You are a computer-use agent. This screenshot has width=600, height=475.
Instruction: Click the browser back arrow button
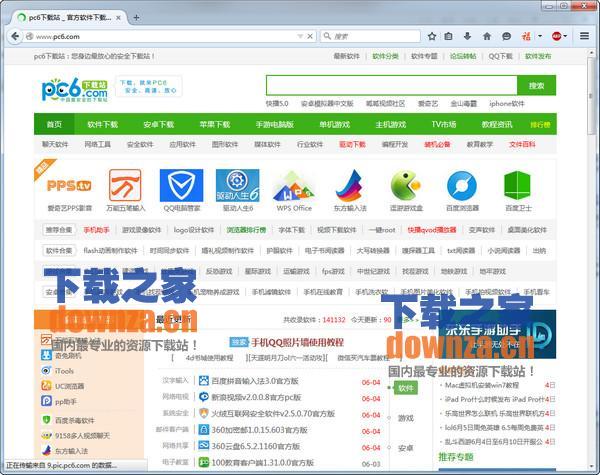[15, 36]
